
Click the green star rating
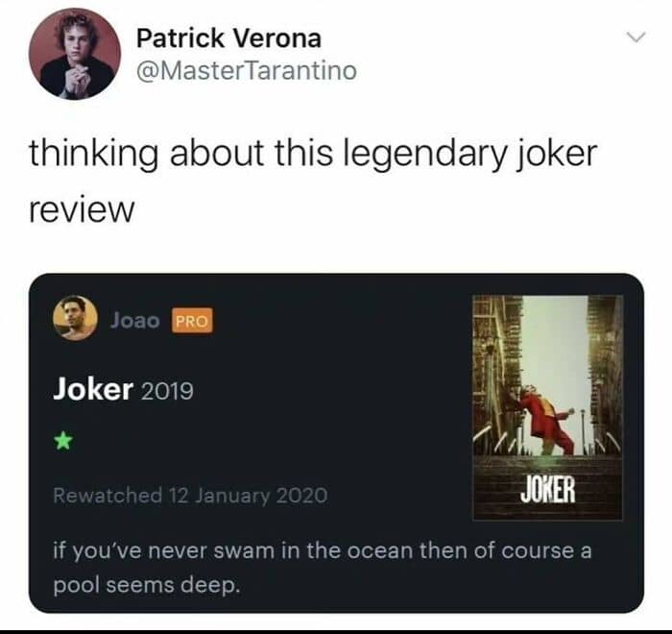pyautogui.click(x=63, y=441)
